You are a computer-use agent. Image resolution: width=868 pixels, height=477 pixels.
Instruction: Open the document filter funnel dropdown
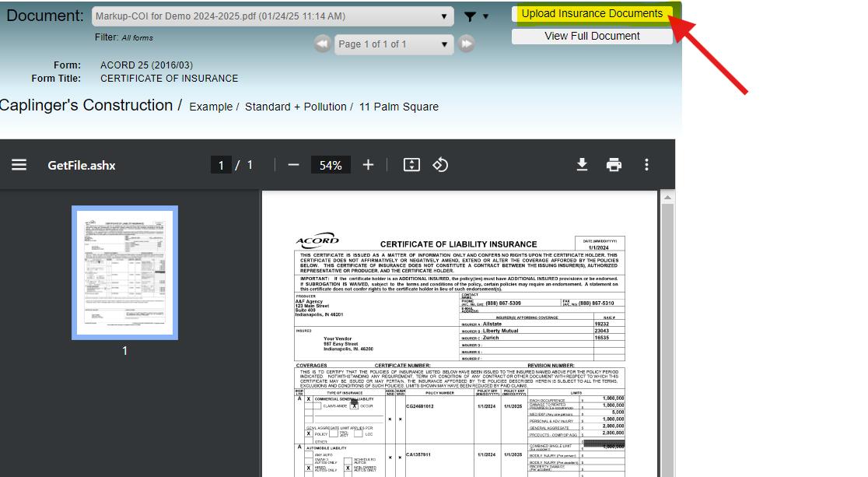click(x=475, y=16)
